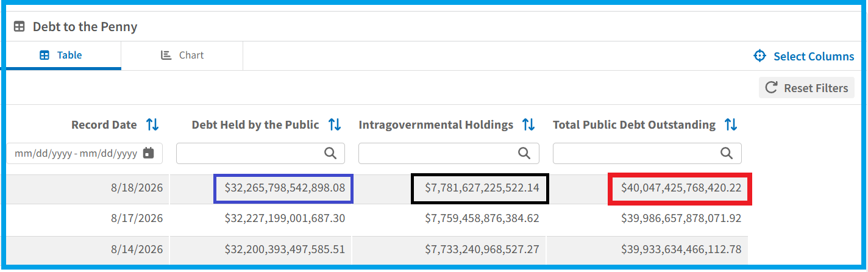This screenshot has height=272, width=868.
Task: Sort table by Record Date arrows
Action: 152,125
